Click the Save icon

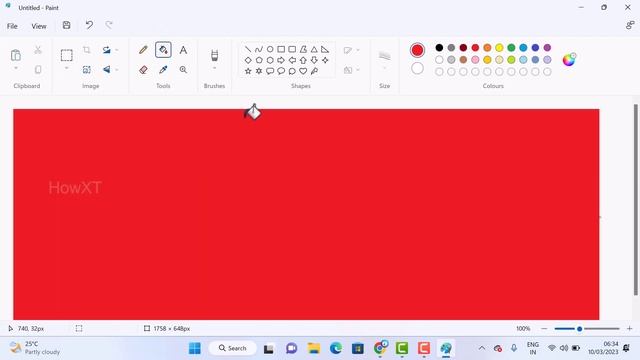(x=67, y=25)
